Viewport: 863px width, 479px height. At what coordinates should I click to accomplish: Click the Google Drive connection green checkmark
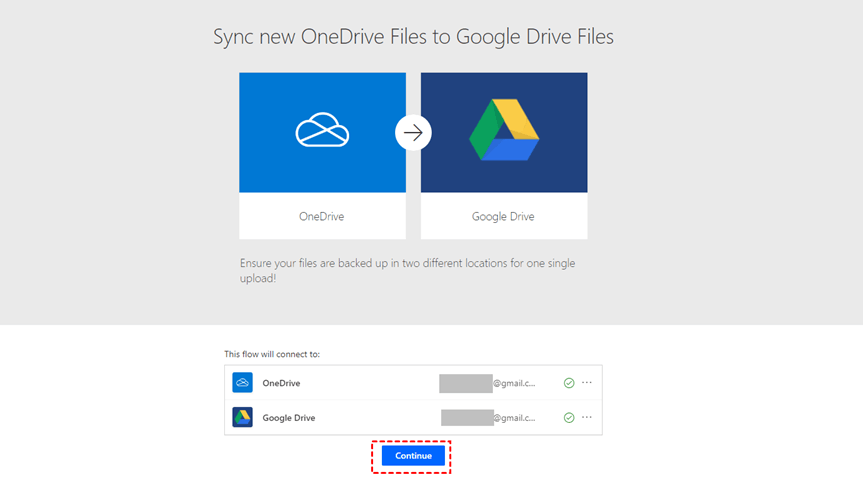[569, 418]
